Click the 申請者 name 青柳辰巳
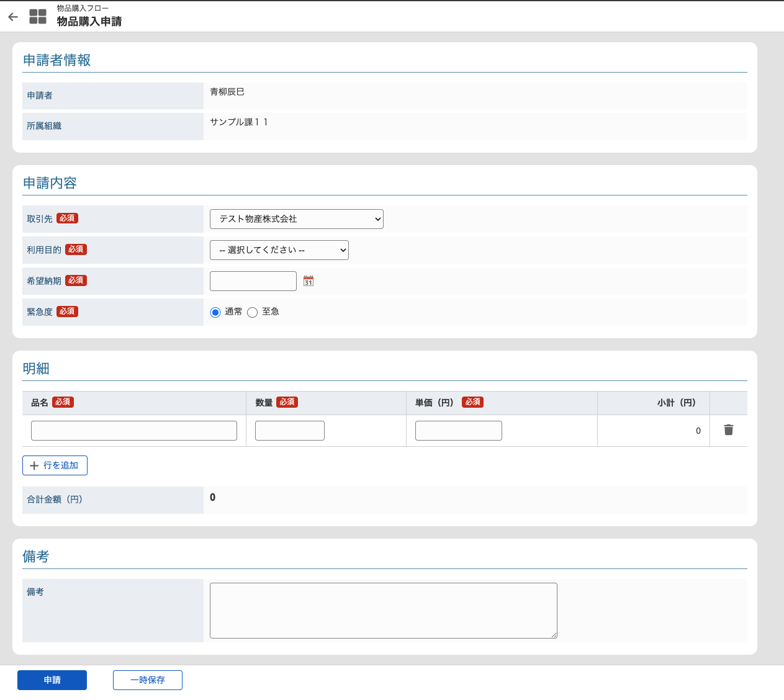This screenshot has height=700, width=784. click(227, 92)
